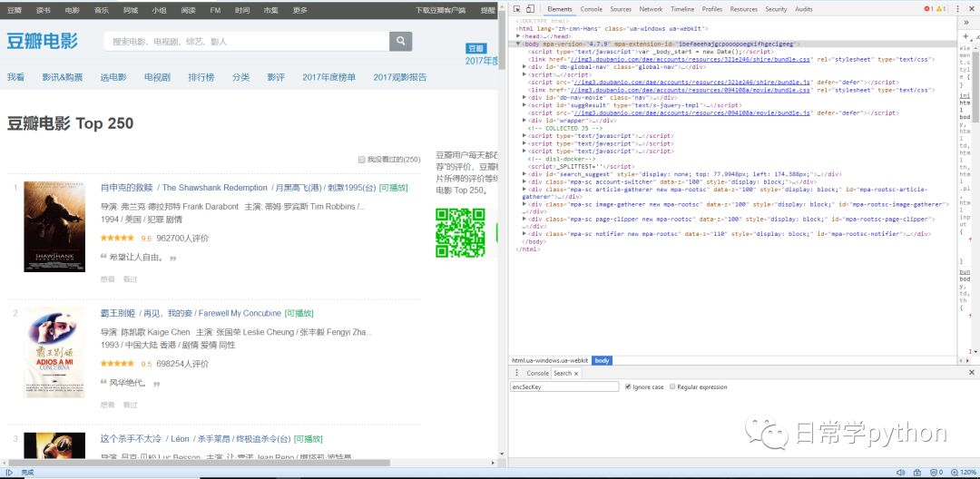Open the Profiles tab

pos(712,9)
